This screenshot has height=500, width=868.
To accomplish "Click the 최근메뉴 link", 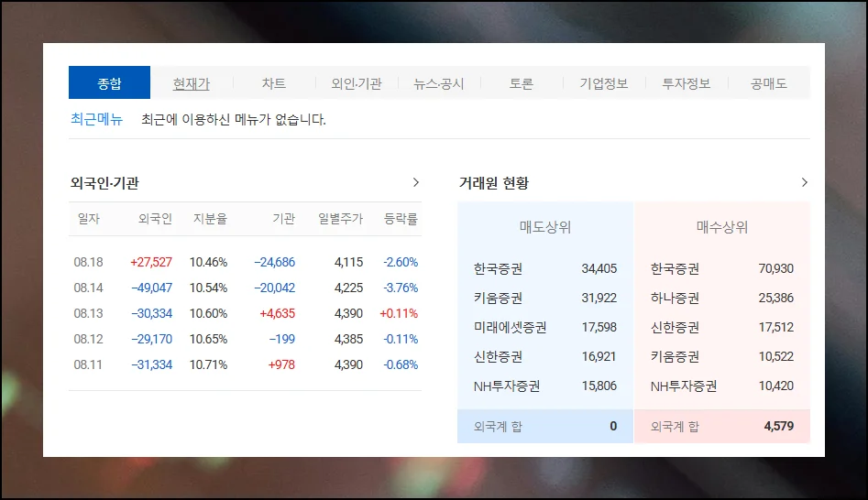I will [96, 119].
